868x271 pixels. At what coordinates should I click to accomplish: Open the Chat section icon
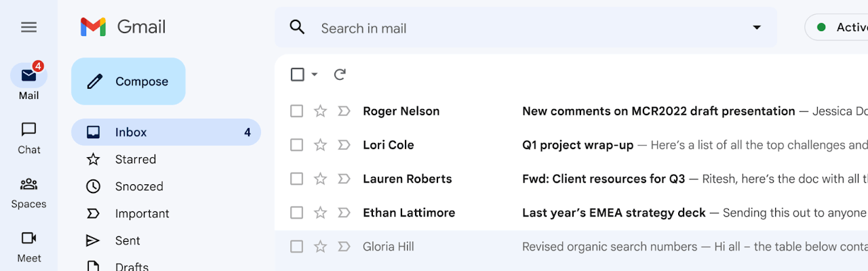28,129
